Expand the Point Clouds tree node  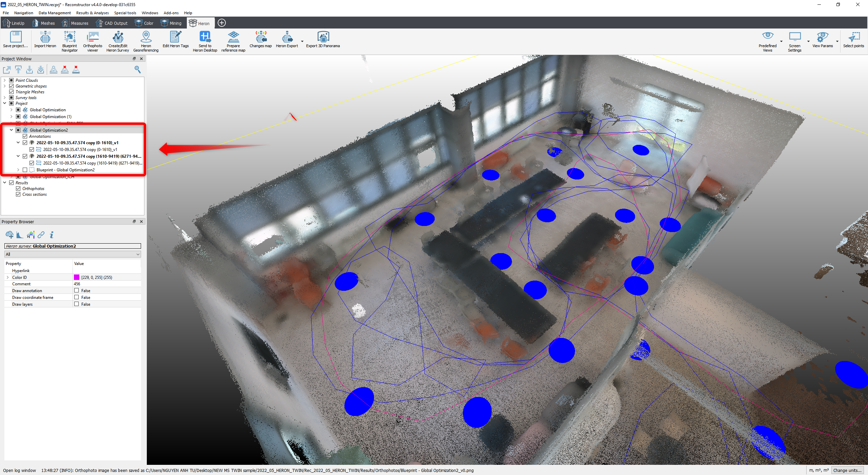tap(5, 80)
